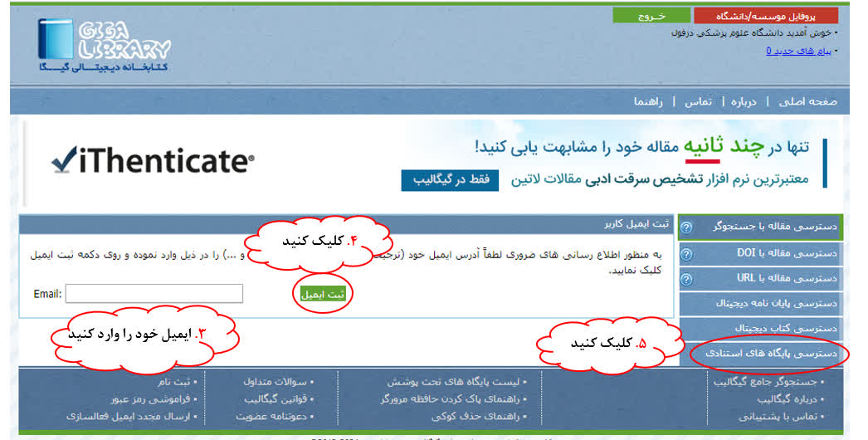Click help icon next to DOI access
This screenshot has width=868, height=440.
pos(686,253)
